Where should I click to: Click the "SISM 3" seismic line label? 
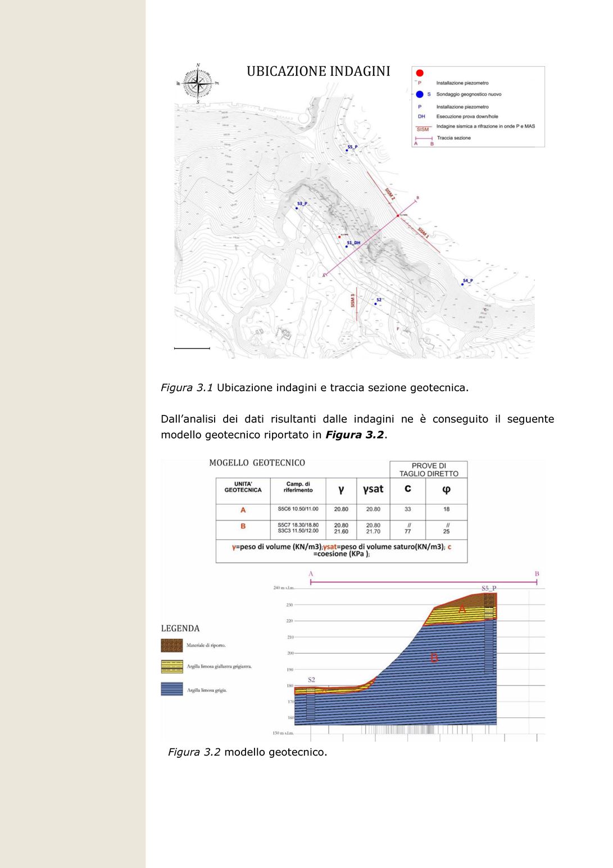click(x=353, y=301)
